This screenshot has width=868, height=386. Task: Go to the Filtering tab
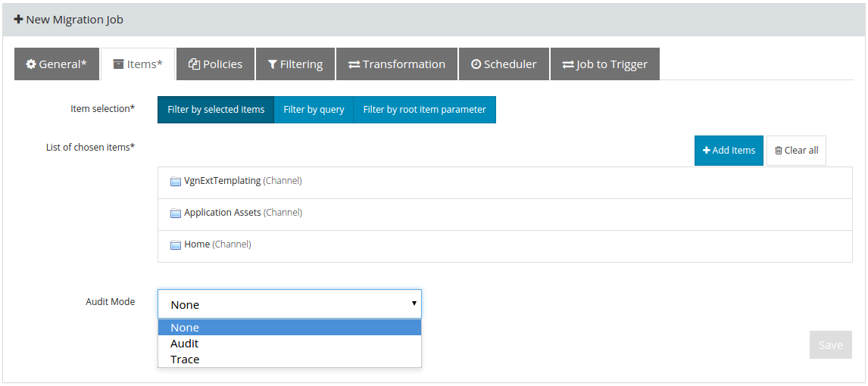pyautogui.click(x=295, y=64)
